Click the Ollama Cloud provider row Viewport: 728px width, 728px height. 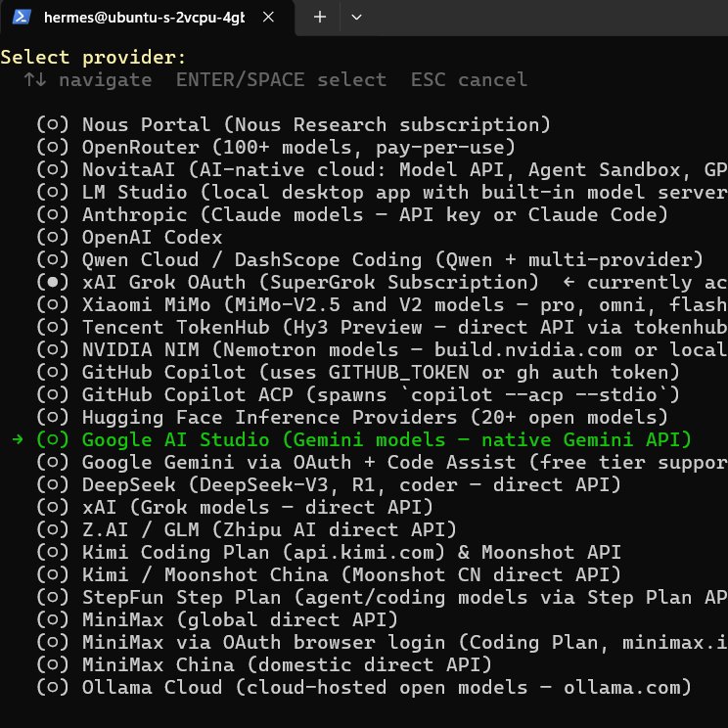click(387, 688)
